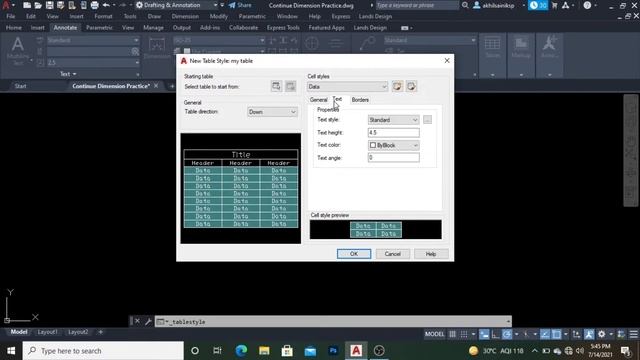Click the New file icon in quick access toolbar

coord(27,5)
